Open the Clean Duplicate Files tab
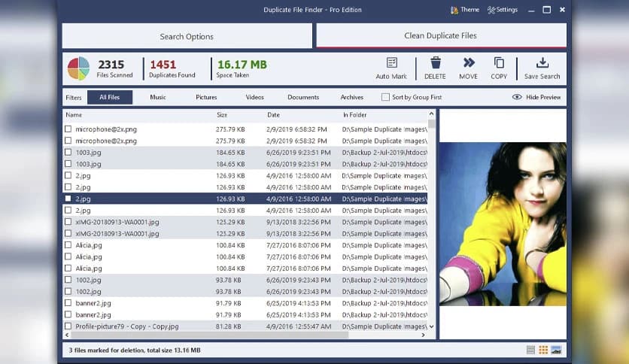 tap(441, 35)
